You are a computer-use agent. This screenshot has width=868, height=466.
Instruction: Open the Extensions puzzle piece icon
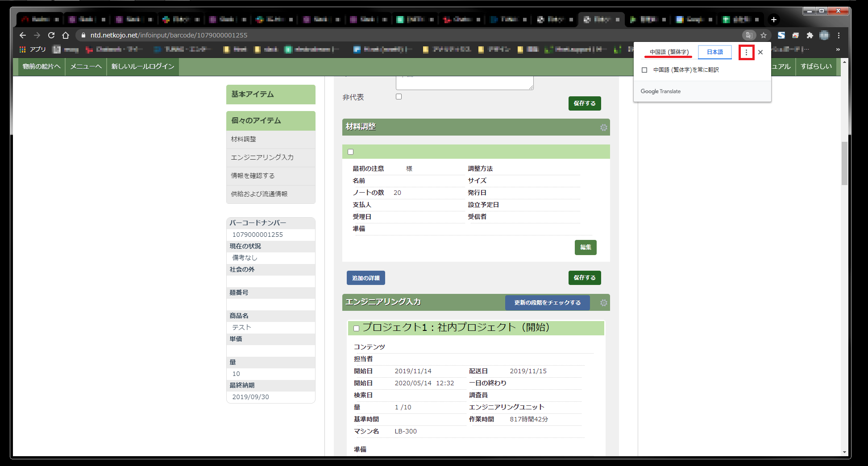click(x=810, y=35)
